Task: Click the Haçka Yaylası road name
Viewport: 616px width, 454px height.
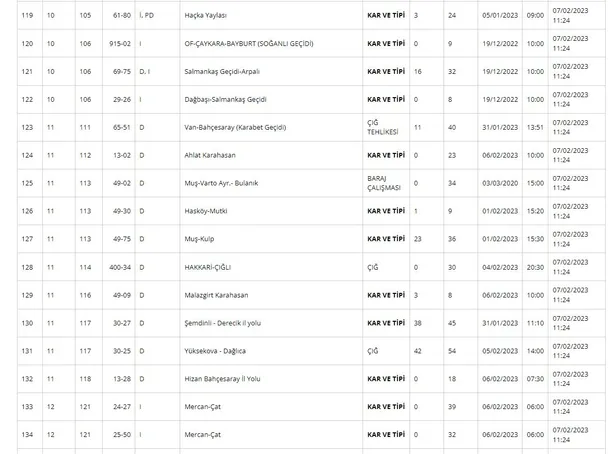Action: [208, 16]
